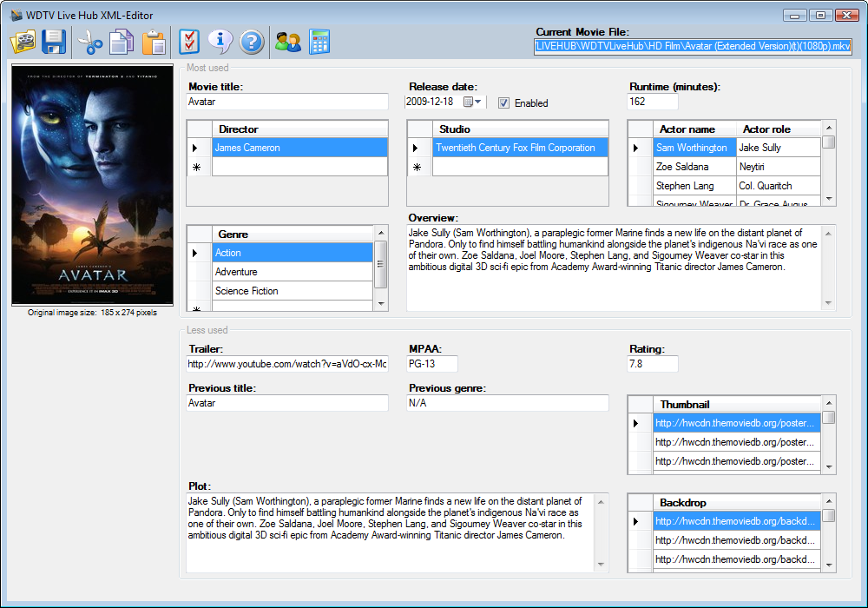The height and width of the screenshot is (608, 868).
Task: Click the Trailer URL field
Action: pos(287,364)
